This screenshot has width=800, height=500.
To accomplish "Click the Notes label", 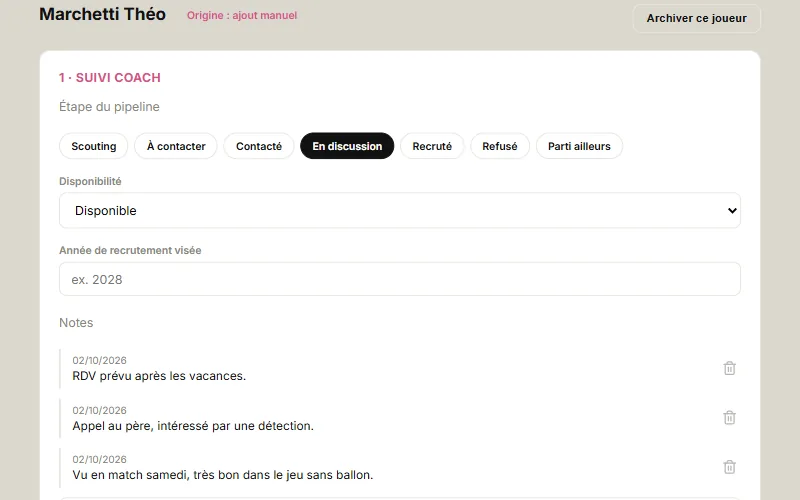I will (x=76, y=323).
